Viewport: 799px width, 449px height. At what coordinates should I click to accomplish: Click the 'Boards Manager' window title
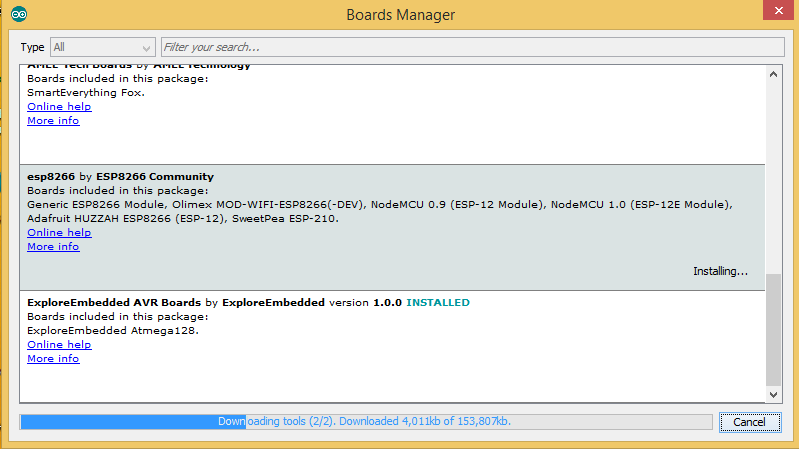click(401, 15)
